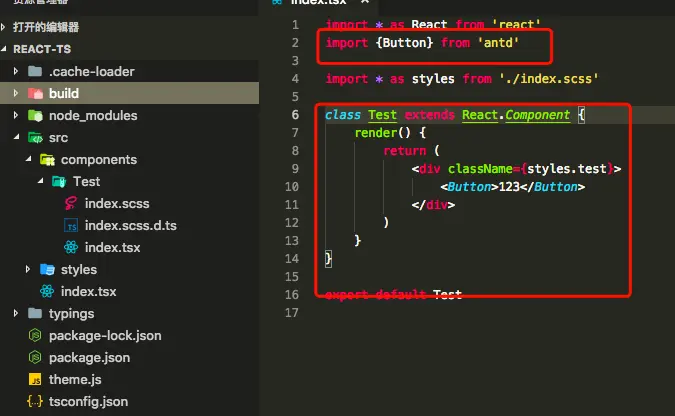
Task: Select the typings folder name
Action: click(x=71, y=314)
